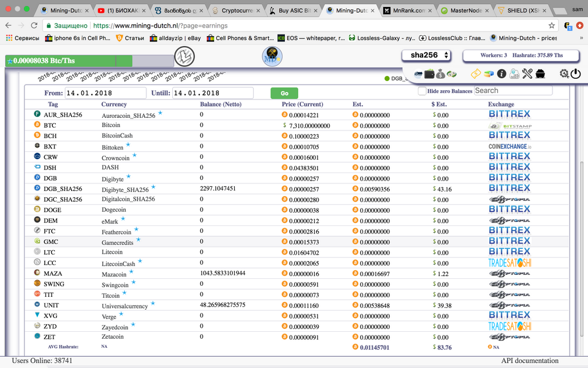
Task: Click the power logout icon
Action: (x=575, y=74)
